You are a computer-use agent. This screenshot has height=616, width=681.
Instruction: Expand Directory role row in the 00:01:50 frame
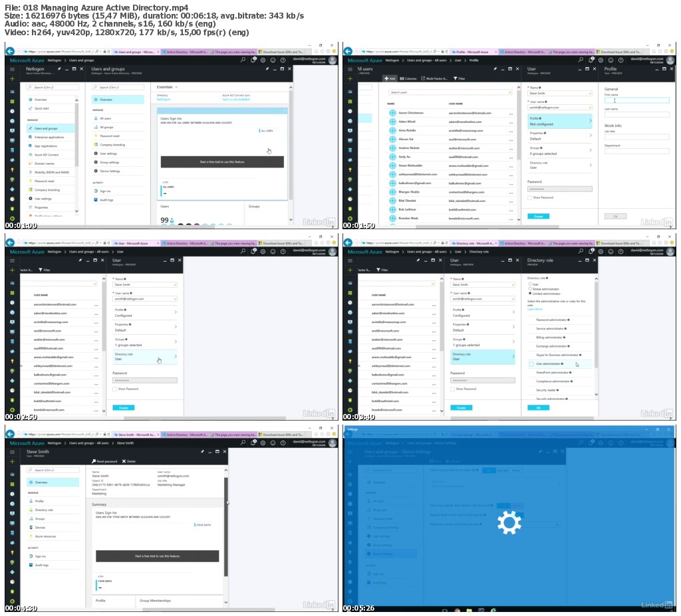click(x=560, y=165)
